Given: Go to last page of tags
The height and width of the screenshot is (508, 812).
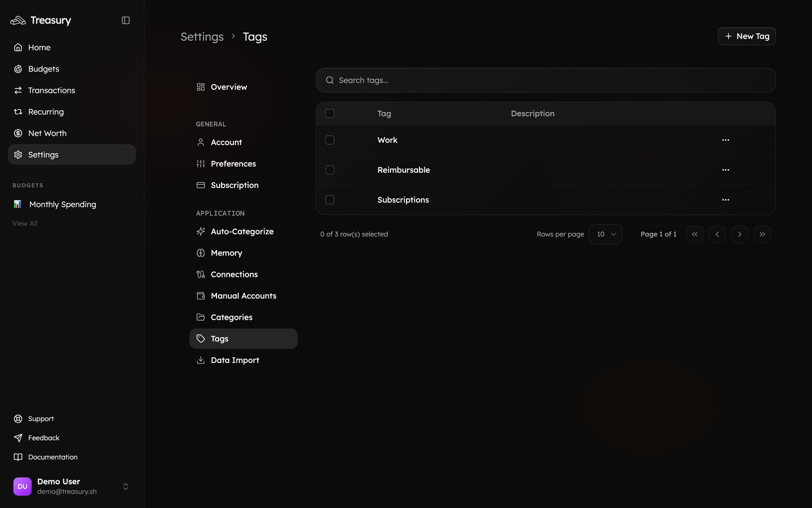Looking at the screenshot, I should pos(762,234).
